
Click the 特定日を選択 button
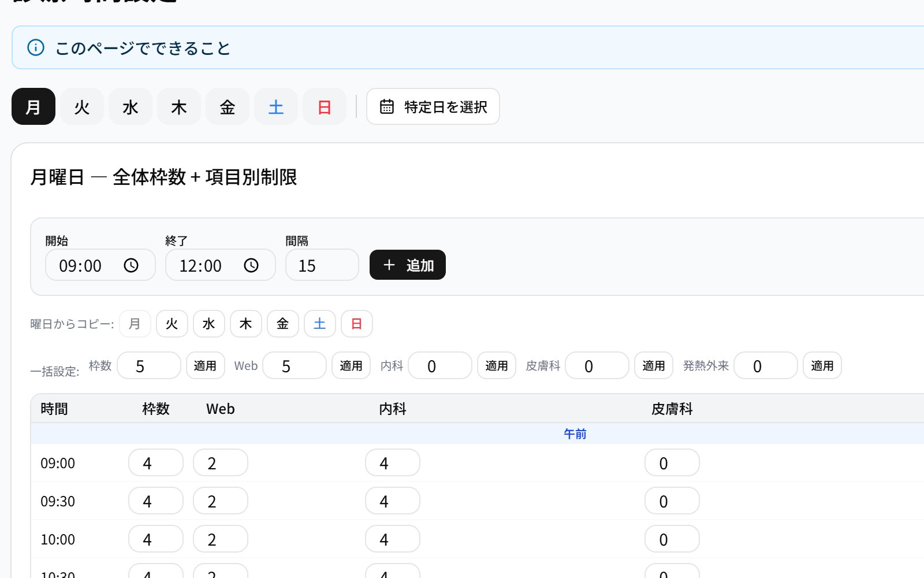coord(433,106)
